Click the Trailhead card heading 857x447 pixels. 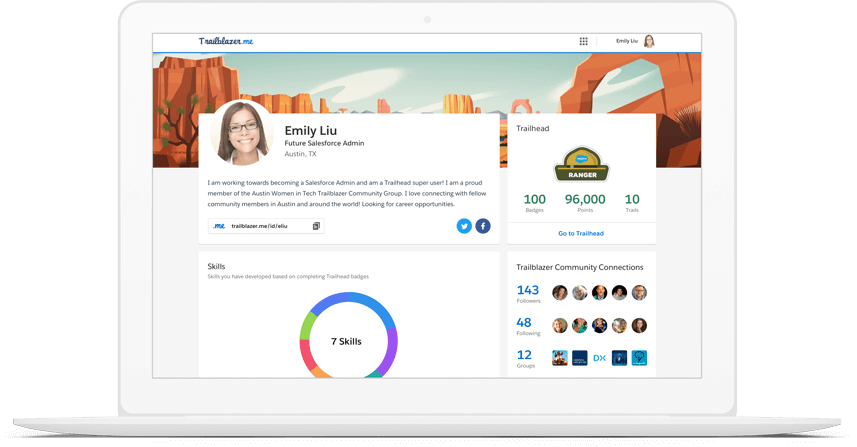pyautogui.click(x=532, y=128)
